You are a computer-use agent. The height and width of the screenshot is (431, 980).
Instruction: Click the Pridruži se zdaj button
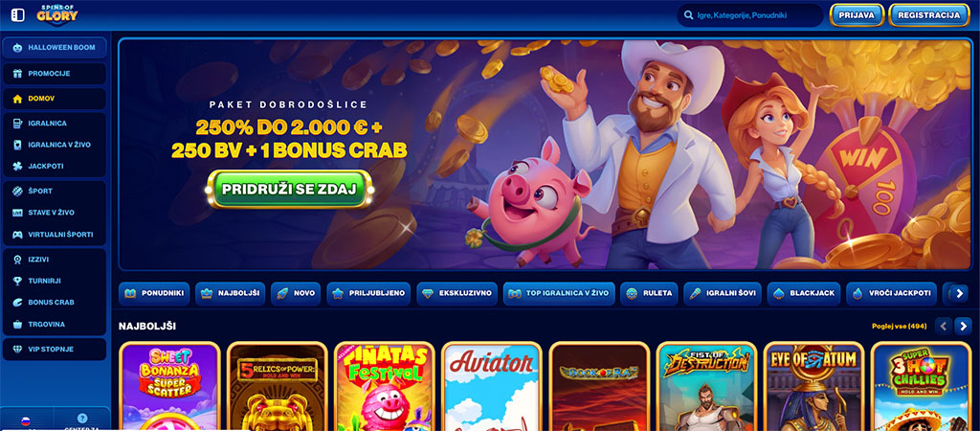[289, 189]
